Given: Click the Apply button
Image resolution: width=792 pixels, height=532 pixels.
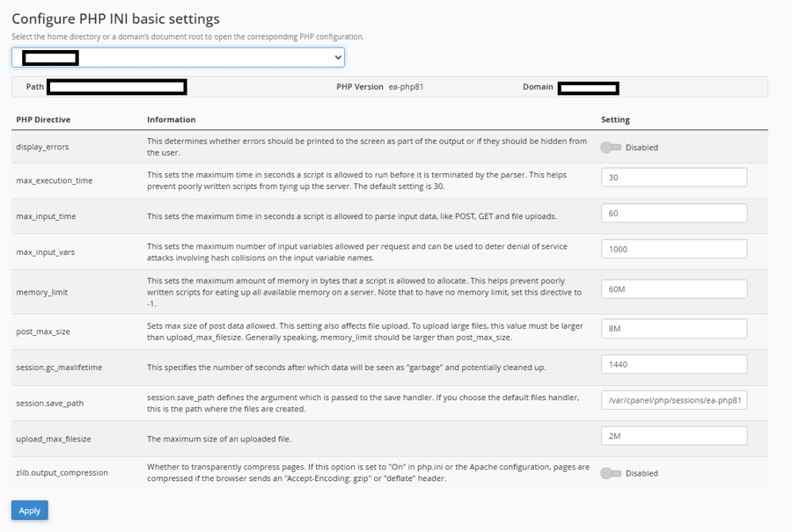Looking at the screenshot, I should click(30, 510).
